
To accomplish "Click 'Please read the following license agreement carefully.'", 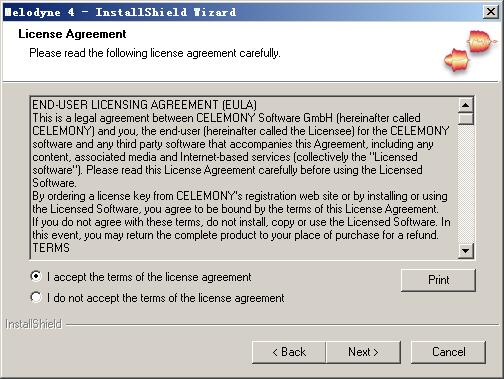I will pos(155,53).
